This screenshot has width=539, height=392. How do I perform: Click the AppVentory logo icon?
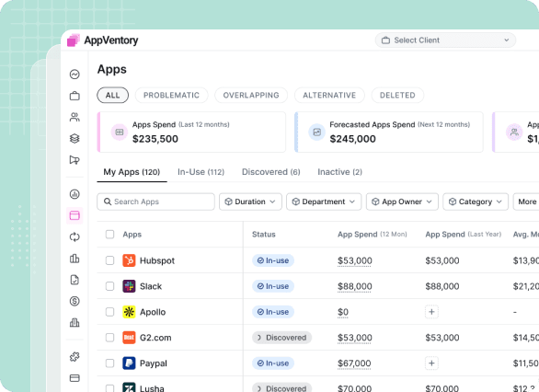74,40
